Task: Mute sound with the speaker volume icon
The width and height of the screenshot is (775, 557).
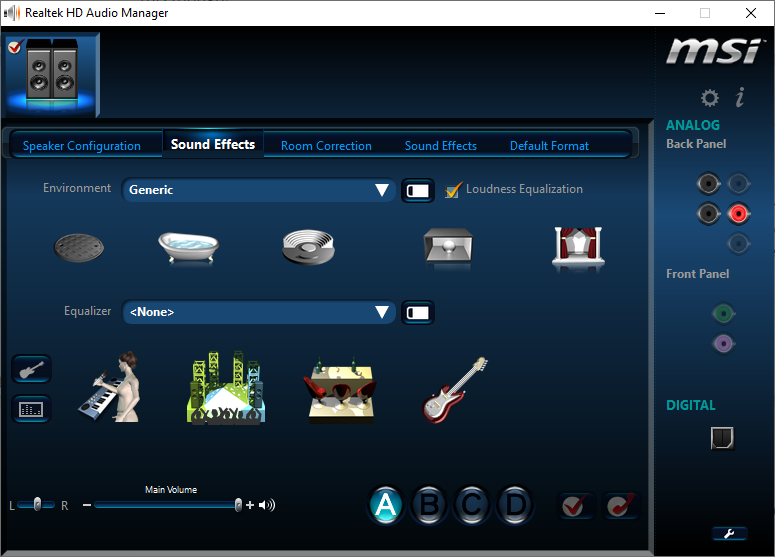Action: (x=267, y=505)
